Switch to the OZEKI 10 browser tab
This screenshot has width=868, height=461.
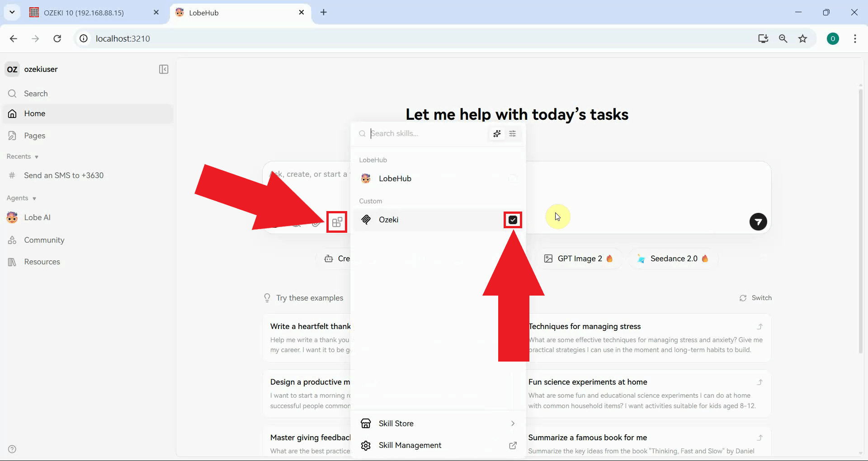click(94, 13)
